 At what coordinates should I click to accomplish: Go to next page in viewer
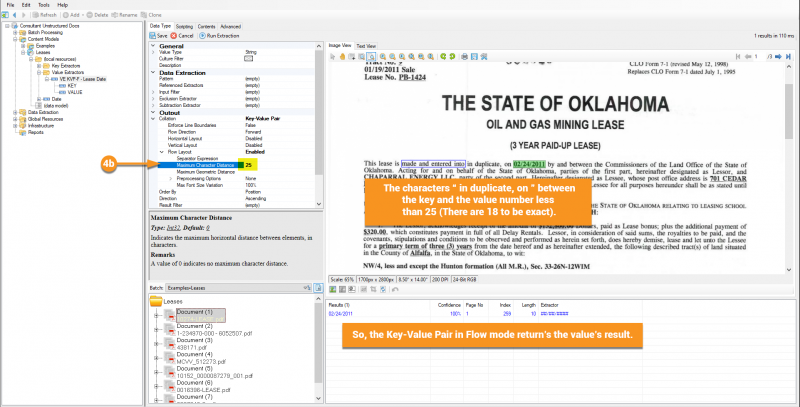click(x=779, y=57)
